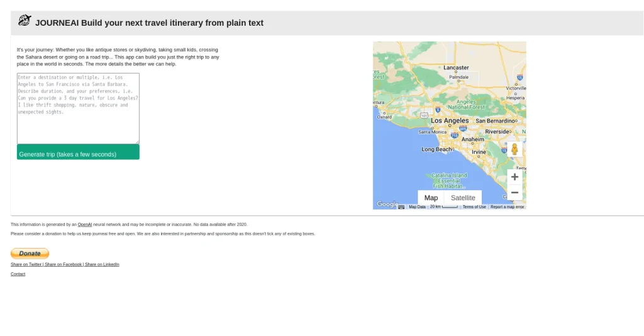Click Report a map error

click(507, 207)
